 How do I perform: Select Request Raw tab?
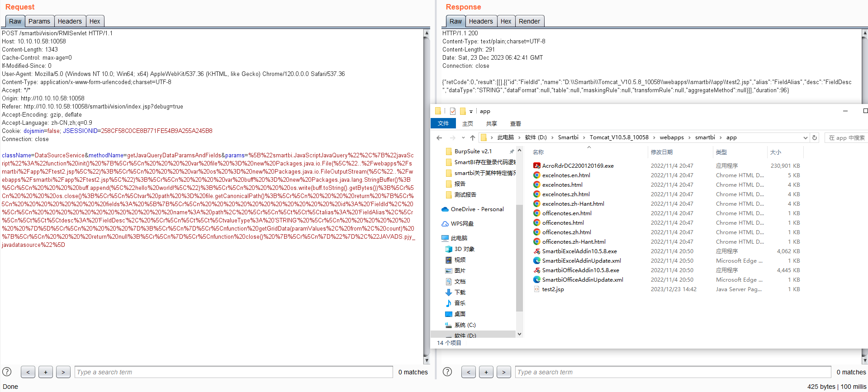coord(15,21)
